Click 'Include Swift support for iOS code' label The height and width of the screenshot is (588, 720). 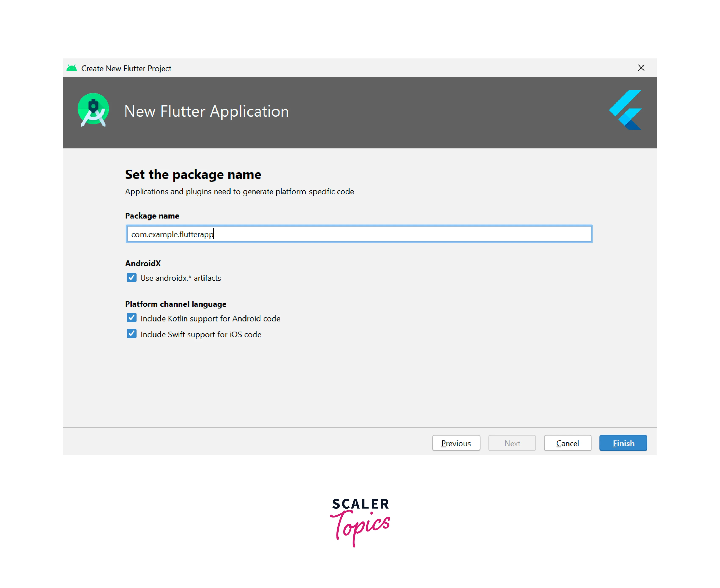[x=201, y=335]
